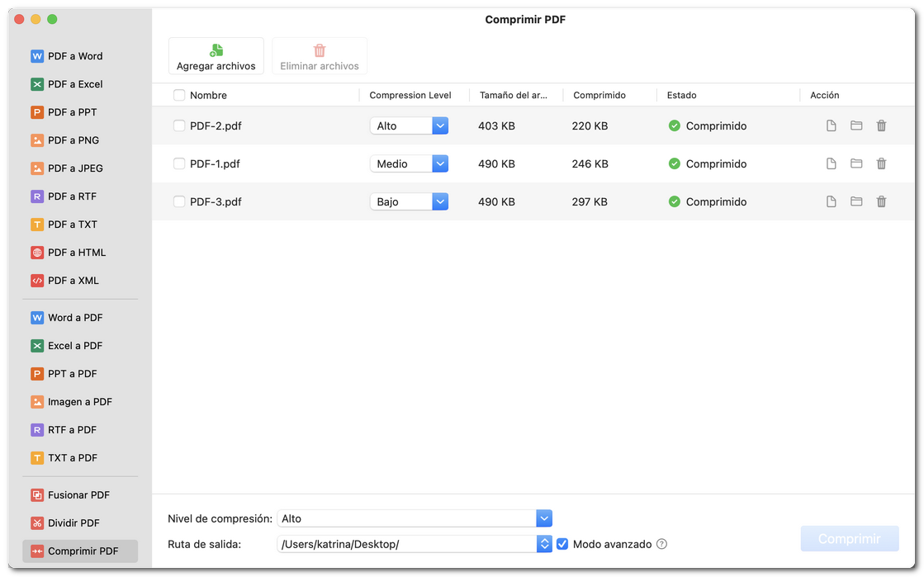Use the Ruta de salida stepper control
The width and height of the screenshot is (924, 577).
(x=544, y=544)
